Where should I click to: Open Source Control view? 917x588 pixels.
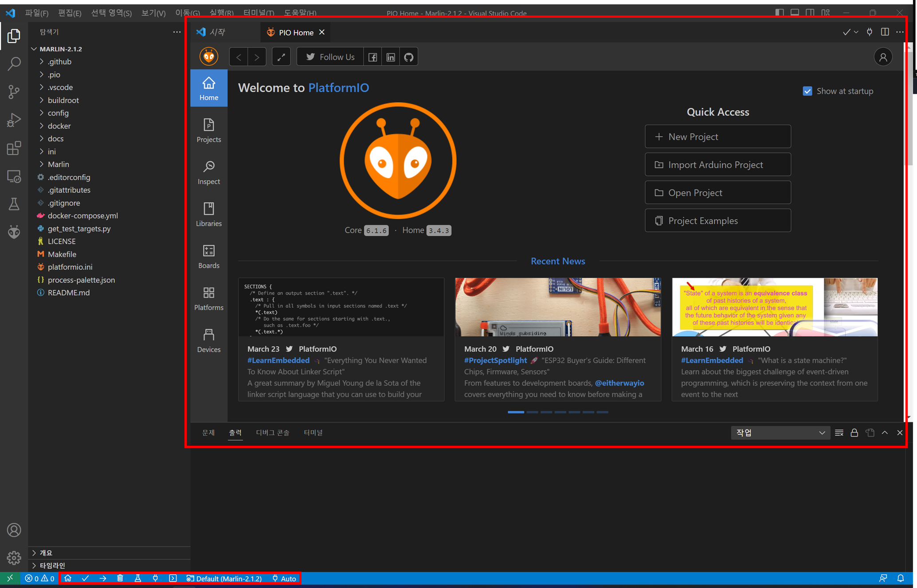[14, 92]
